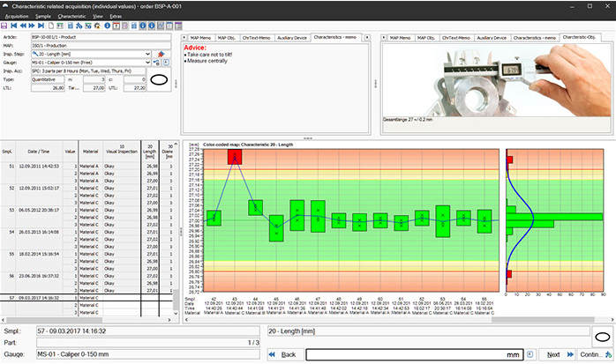616x364 pixels.
Task: Open the Characteristic menu
Action: click(x=71, y=17)
